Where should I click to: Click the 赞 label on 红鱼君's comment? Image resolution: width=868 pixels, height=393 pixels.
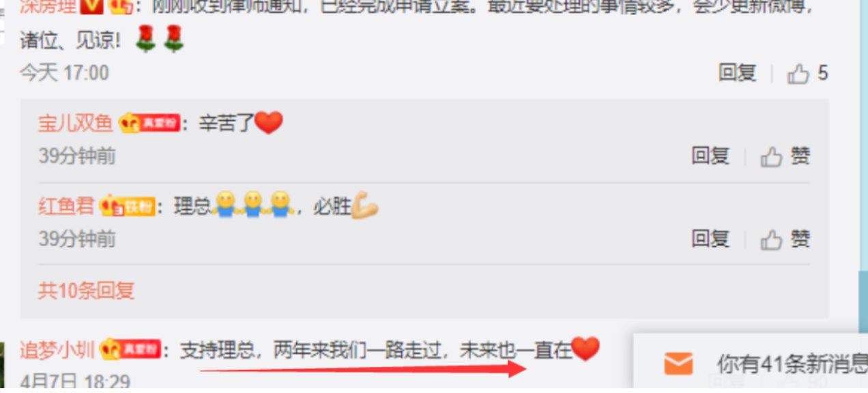tap(800, 239)
